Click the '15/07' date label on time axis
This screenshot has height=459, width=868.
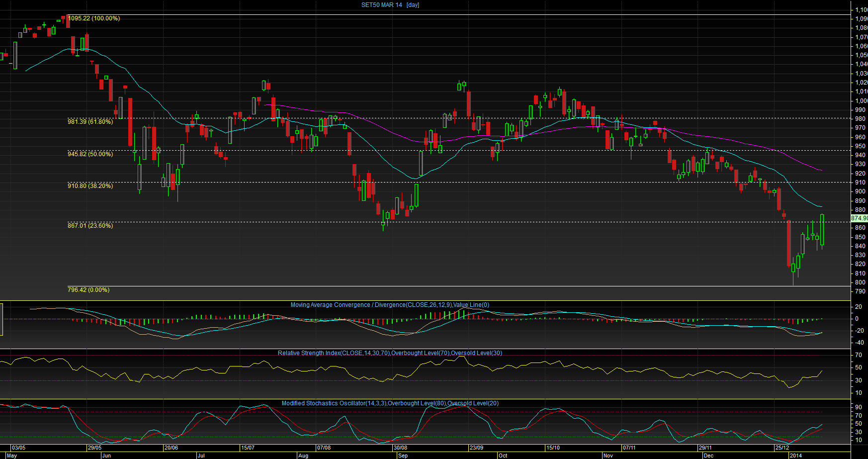point(248,448)
